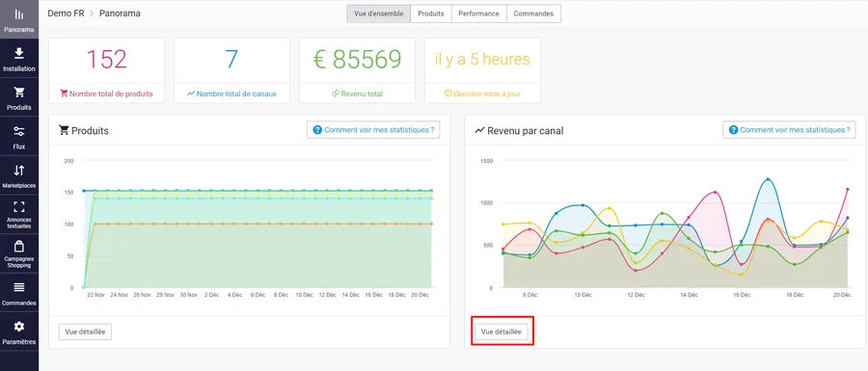Viewport: 868px width, 371px height.
Task: Click the trend icon beside Nombre total de canaux
Action: pyautogui.click(x=191, y=93)
